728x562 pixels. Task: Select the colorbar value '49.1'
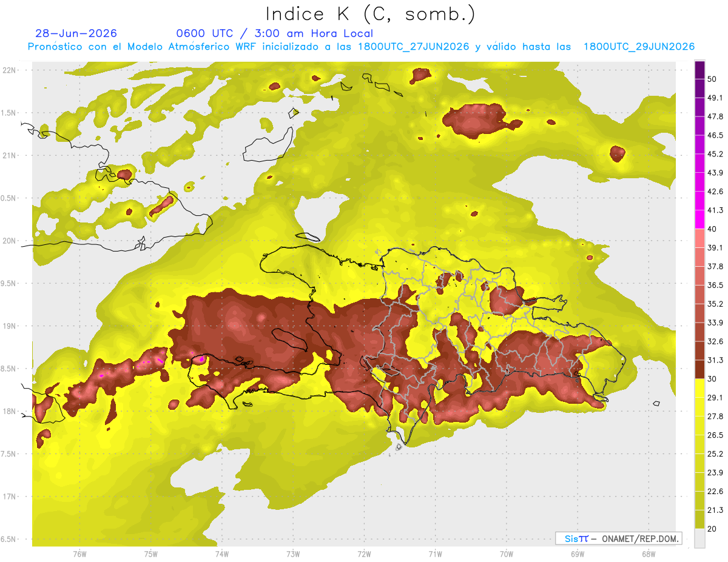coord(715,98)
